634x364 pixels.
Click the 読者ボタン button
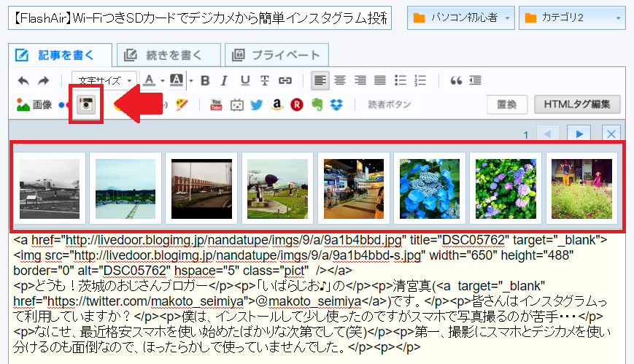pos(389,104)
